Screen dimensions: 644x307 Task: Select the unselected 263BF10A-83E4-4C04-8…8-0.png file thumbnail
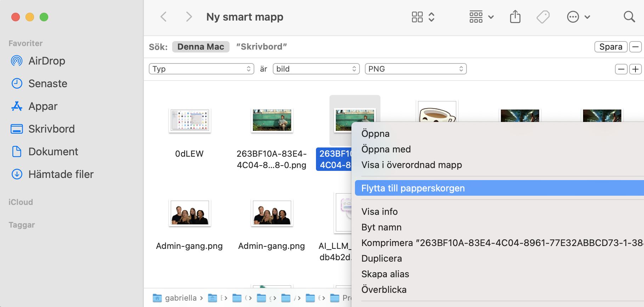272,120
